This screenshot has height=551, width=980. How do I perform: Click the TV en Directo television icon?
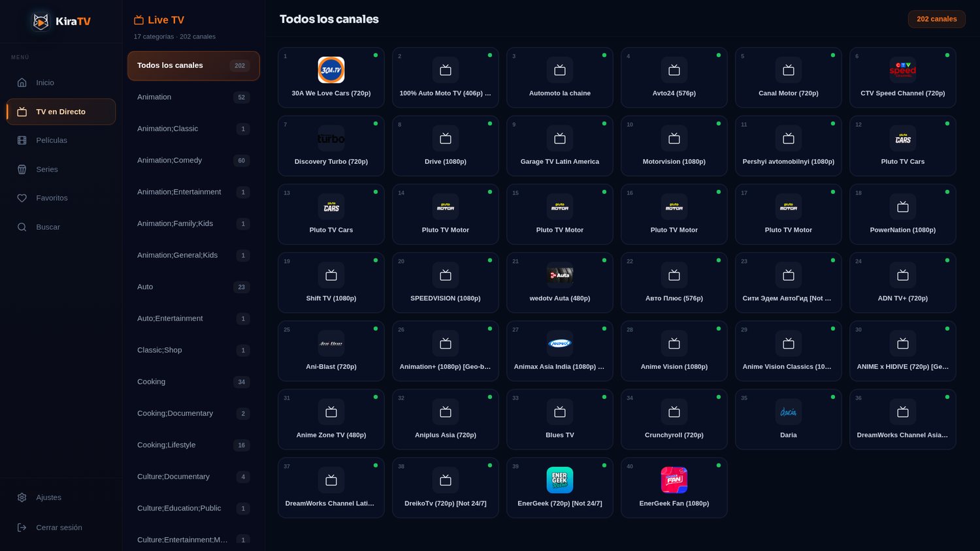[22, 112]
